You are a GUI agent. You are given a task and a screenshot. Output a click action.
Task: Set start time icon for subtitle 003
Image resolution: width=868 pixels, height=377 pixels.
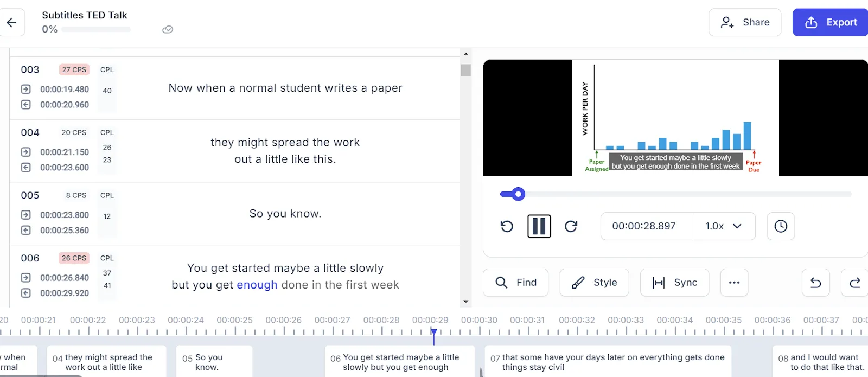(26, 89)
